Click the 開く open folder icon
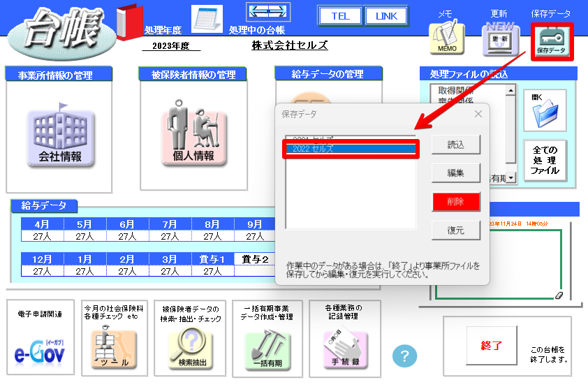Screen dimensions: 588x387 tap(545, 110)
